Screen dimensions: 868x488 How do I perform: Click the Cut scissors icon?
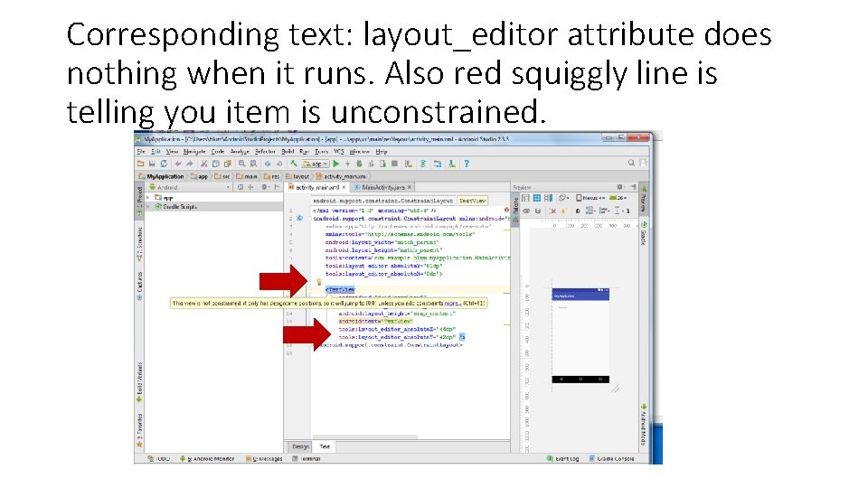(203, 164)
